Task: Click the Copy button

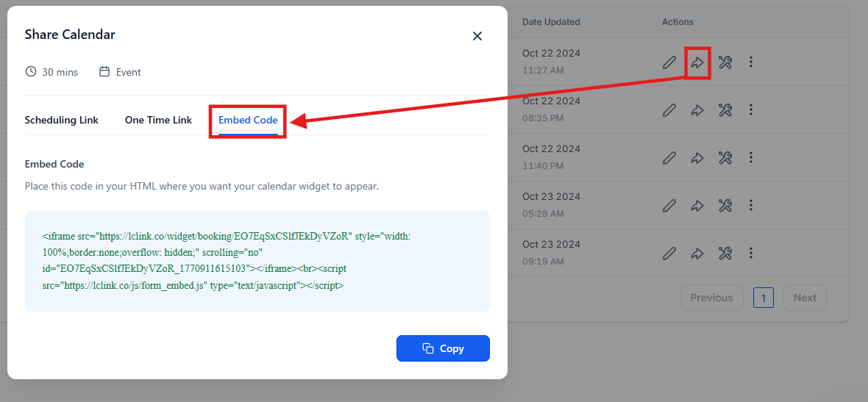Action: pos(443,348)
